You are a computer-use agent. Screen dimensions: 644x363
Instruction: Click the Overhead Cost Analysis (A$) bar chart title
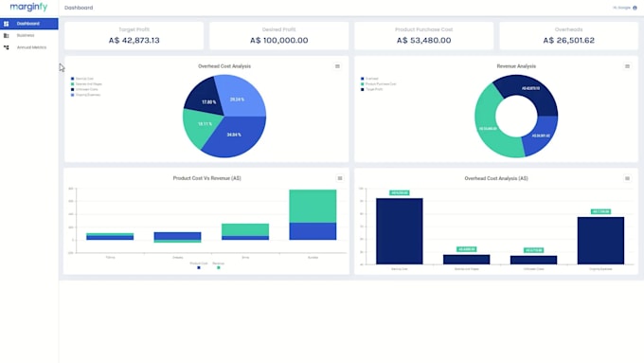(x=496, y=178)
